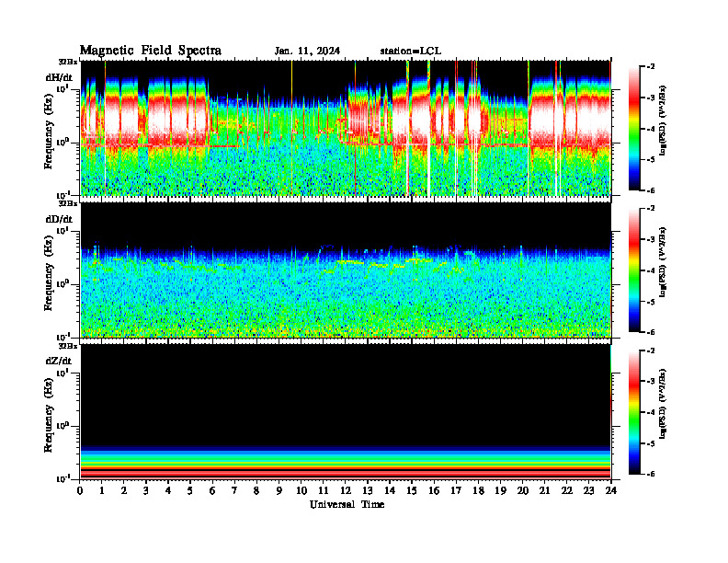The height and width of the screenshot is (563, 728).
Task: Click the color scale bar beside the dD/dt panel
Action: pyautogui.click(x=634, y=270)
